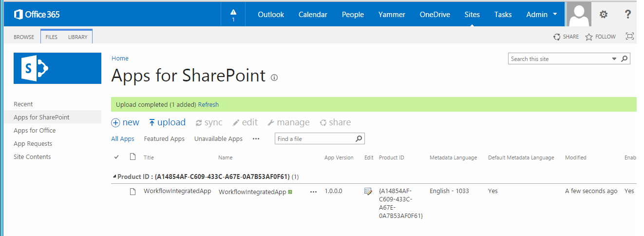Click the search magnifier in Find a file
Screen dimensions: 644x236
tap(359, 139)
